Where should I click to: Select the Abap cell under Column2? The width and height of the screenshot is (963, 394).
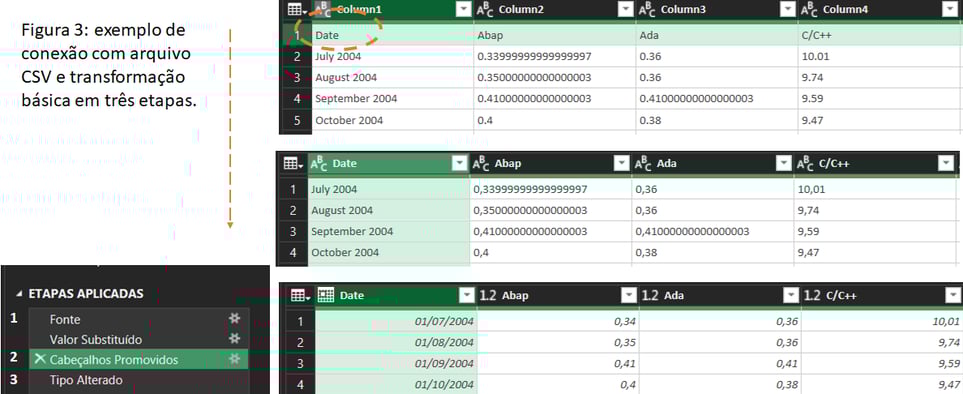click(555, 35)
